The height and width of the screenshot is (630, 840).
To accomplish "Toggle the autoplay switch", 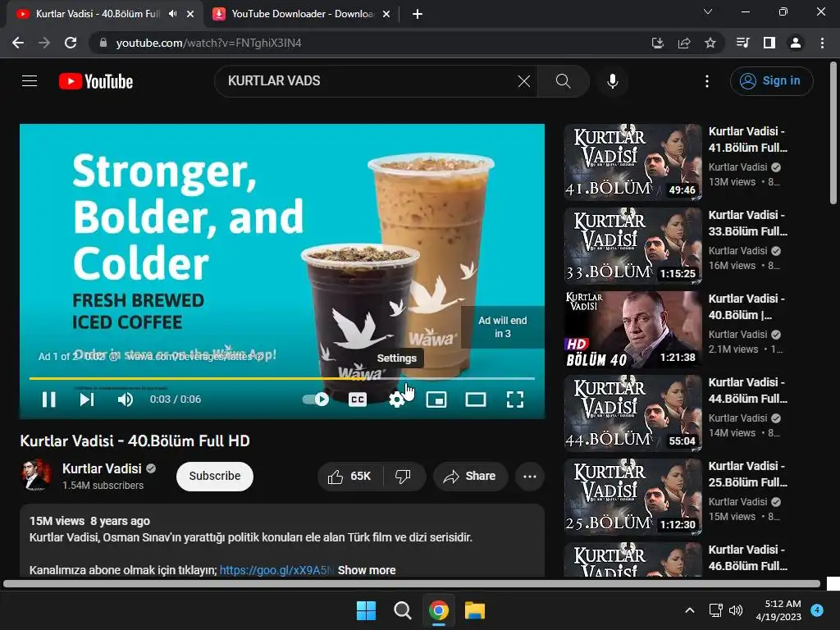I will [x=316, y=399].
